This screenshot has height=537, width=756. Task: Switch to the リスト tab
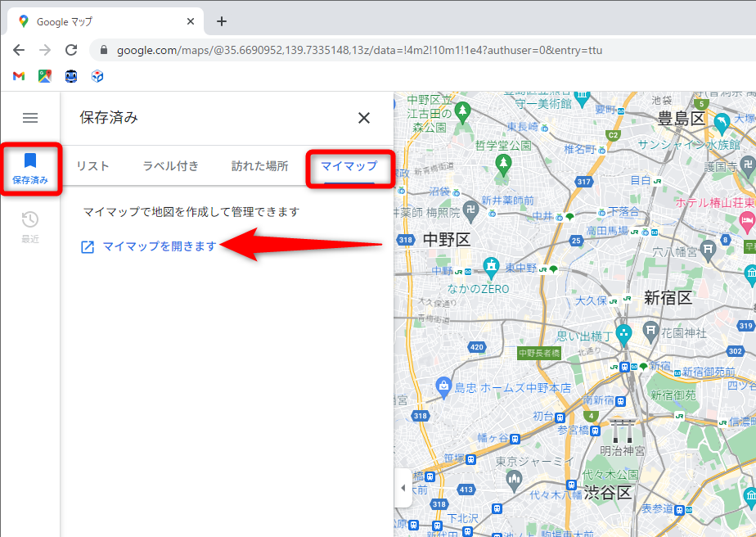(x=94, y=165)
